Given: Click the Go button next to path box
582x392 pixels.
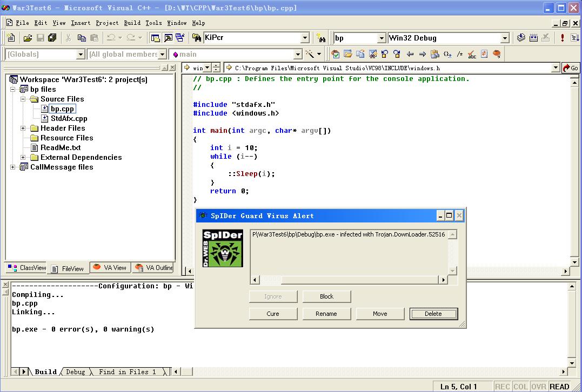Looking at the screenshot, I should point(571,68).
